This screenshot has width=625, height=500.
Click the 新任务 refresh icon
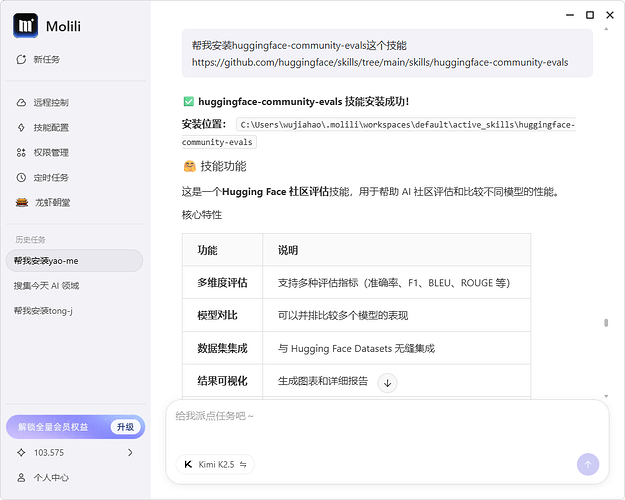point(21,59)
